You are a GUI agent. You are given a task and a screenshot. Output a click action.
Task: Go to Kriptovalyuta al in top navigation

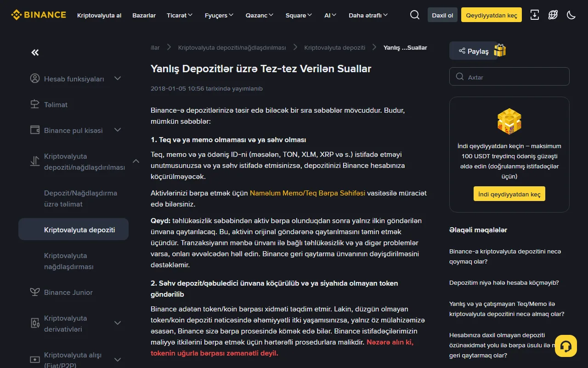tap(99, 15)
